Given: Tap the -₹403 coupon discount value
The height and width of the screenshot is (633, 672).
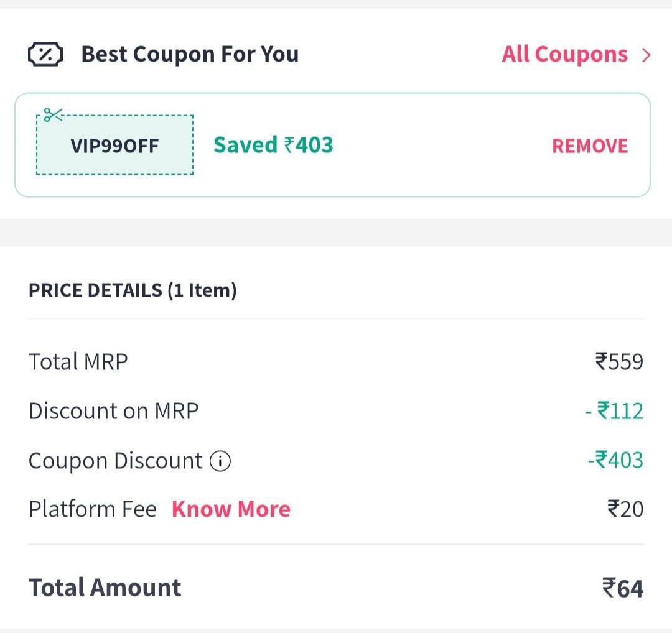Looking at the screenshot, I should click(615, 460).
